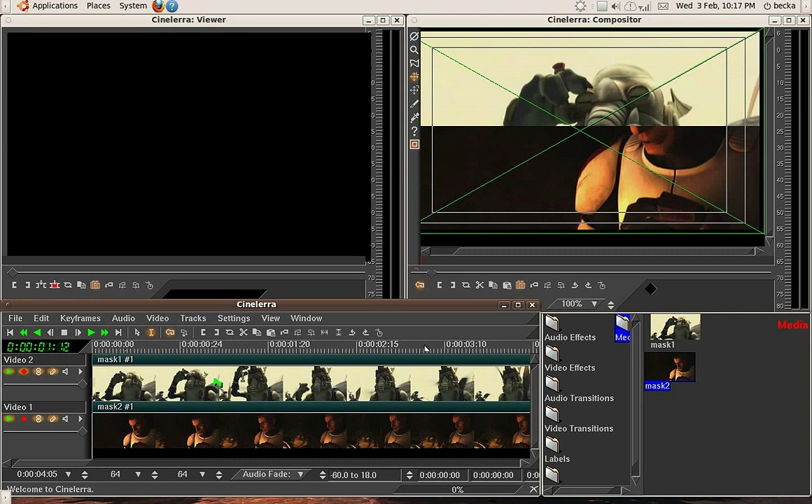Image resolution: width=812 pixels, height=504 pixels.
Task: Click the scissors cut icon in Compositor toolbar
Action: [479, 285]
